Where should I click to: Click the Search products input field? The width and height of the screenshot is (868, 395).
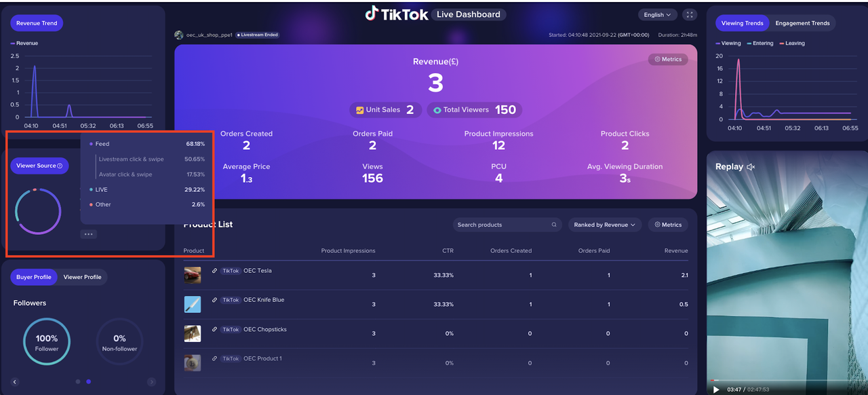coord(500,225)
